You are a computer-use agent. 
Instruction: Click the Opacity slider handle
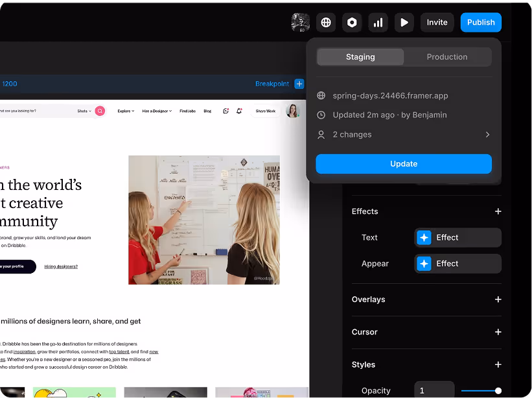pos(498,390)
